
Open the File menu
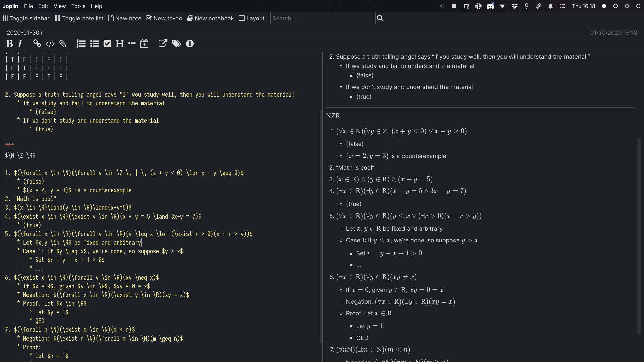[29, 6]
